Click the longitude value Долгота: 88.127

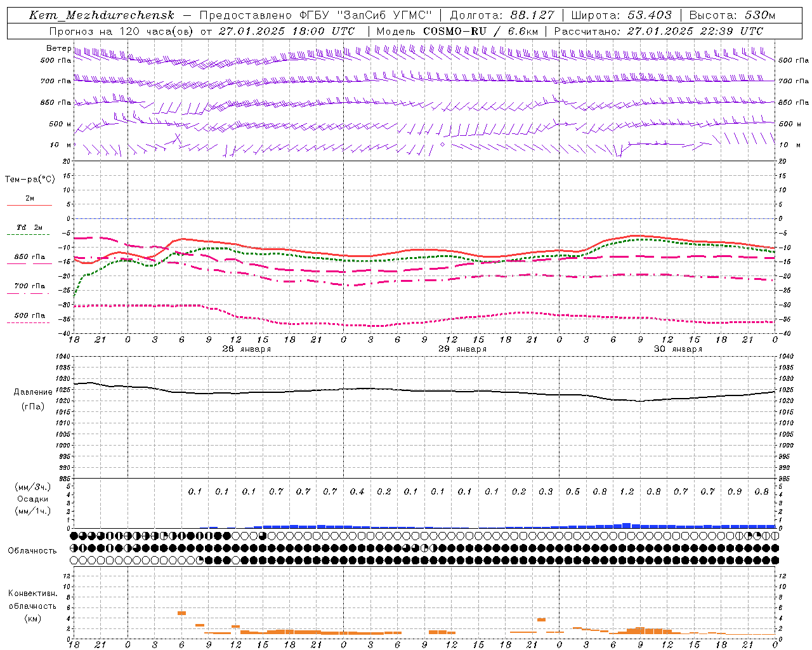pyautogui.click(x=502, y=15)
